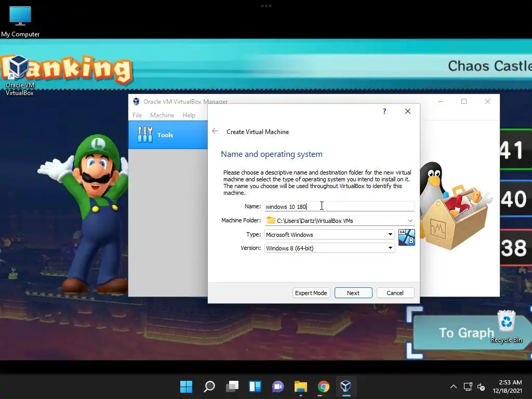The image size is (532, 399).
Task: Click the Expert Mode button
Action: coord(311,293)
